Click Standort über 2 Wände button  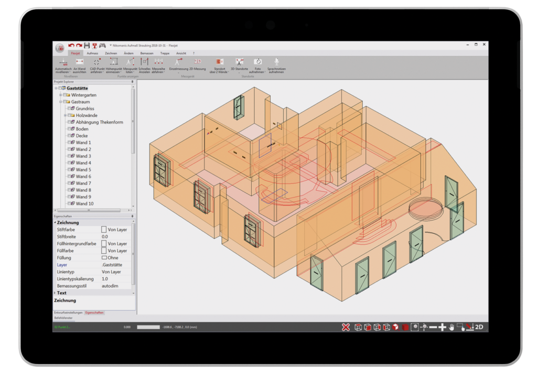[220, 66]
